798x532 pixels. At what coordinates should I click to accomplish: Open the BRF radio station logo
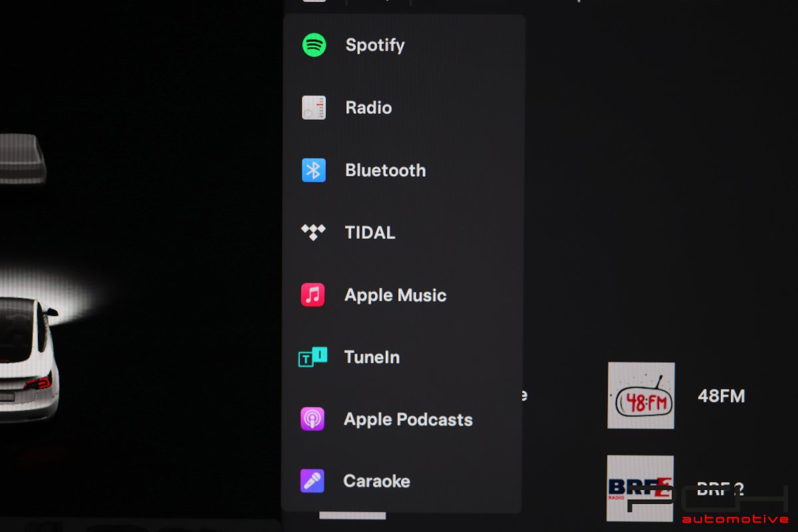pos(640,488)
